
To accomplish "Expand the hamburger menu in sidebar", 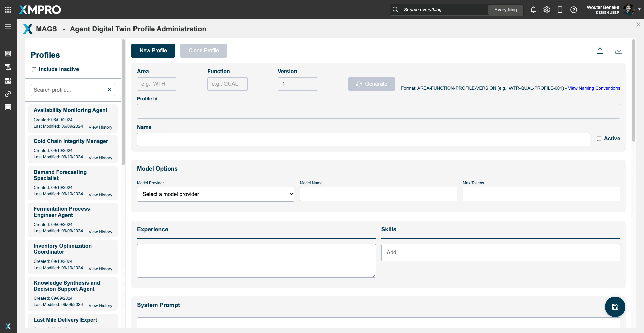I will point(8,26).
